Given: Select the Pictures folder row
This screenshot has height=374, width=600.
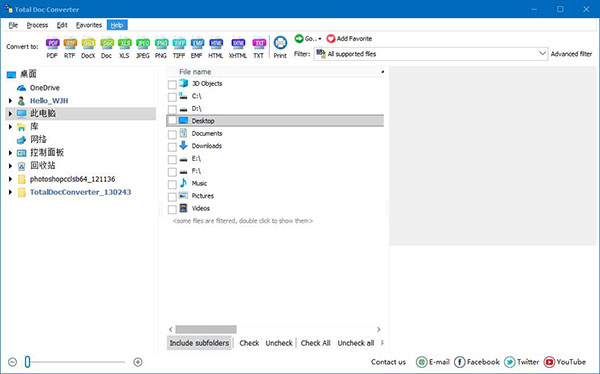Looking at the screenshot, I should coord(276,196).
